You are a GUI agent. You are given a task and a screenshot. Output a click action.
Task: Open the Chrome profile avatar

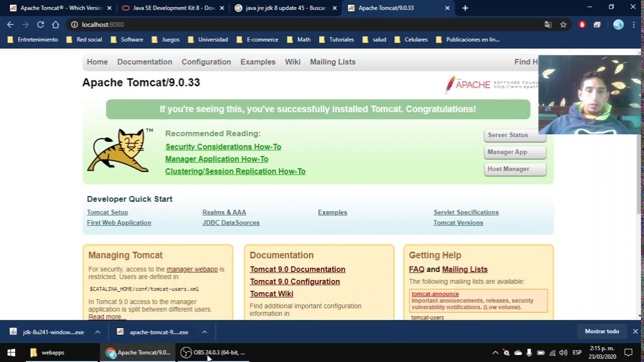pos(618,24)
